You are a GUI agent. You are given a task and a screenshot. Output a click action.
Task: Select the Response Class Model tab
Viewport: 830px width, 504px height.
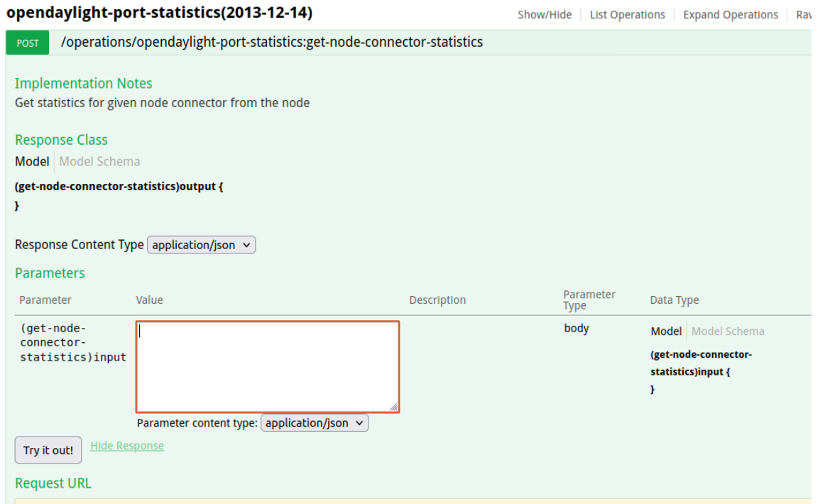tap(32, 161)
